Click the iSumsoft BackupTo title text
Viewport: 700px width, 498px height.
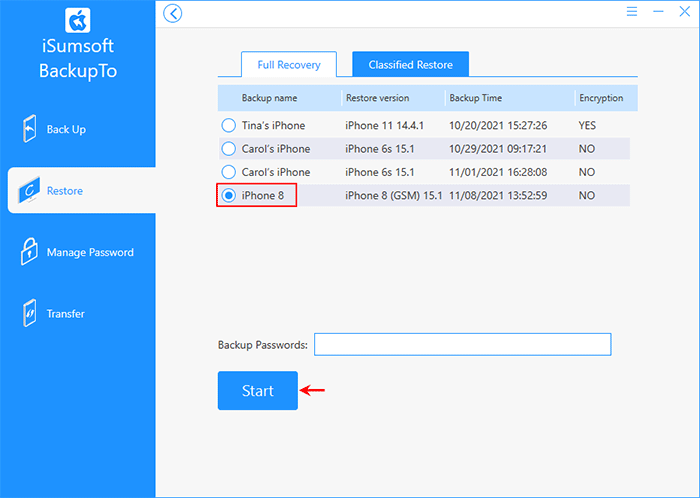tap(78, 58)
